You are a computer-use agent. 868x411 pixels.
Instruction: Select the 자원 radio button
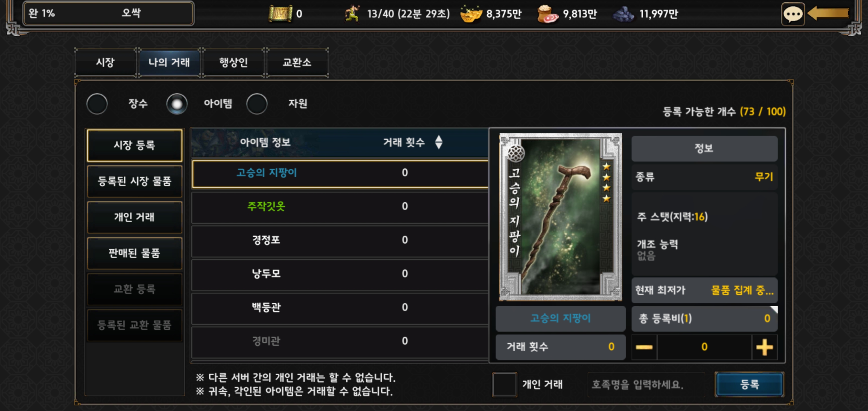click(x=257, y=104)
